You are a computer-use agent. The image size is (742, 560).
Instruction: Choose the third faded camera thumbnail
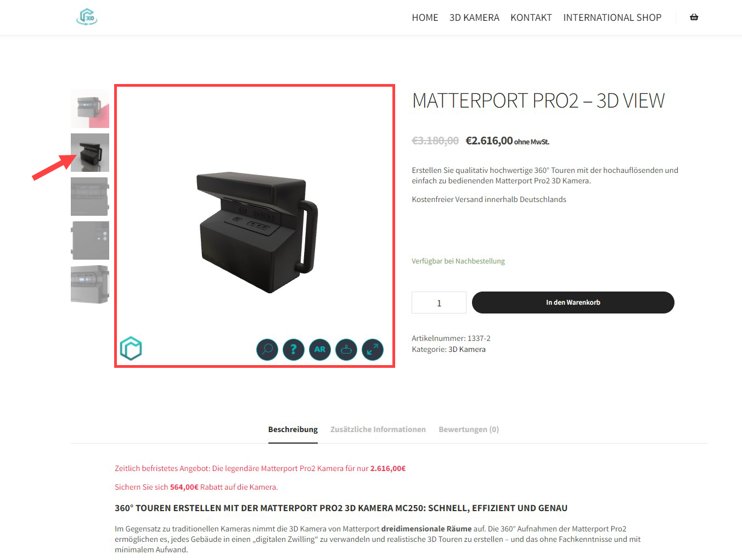[90, 197]
